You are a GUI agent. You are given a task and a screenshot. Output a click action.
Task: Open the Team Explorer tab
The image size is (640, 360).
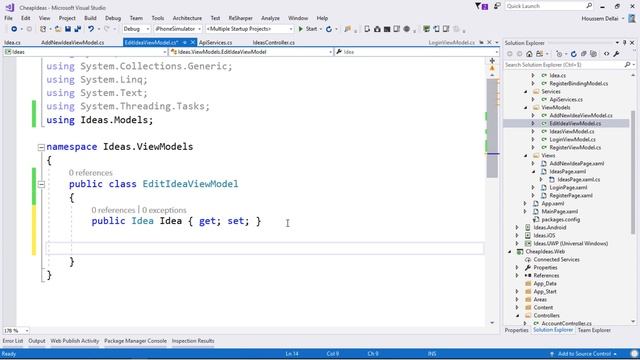pos(594,330)
